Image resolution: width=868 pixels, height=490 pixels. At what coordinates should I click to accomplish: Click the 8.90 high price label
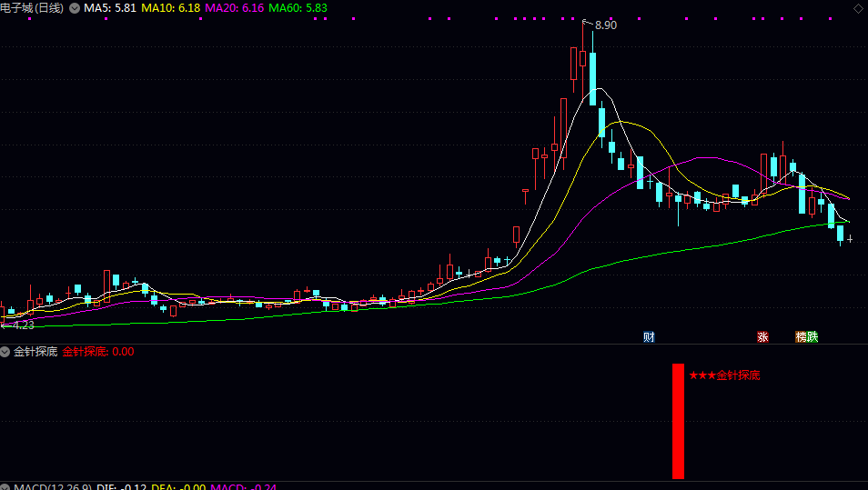coord(606,25)
